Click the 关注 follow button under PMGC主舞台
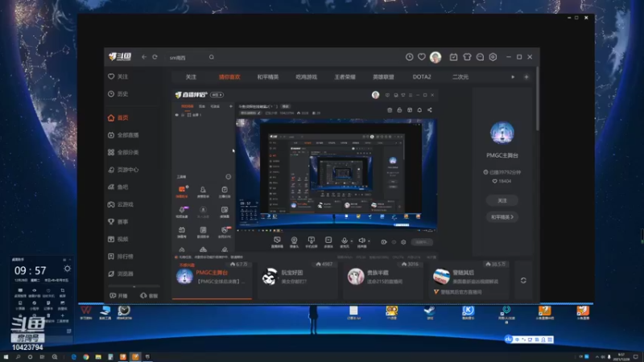644x362 pixels. click(502, 200)
